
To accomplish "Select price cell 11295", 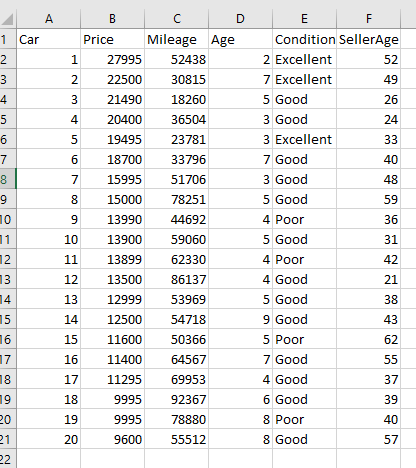I will click(113, 379).
